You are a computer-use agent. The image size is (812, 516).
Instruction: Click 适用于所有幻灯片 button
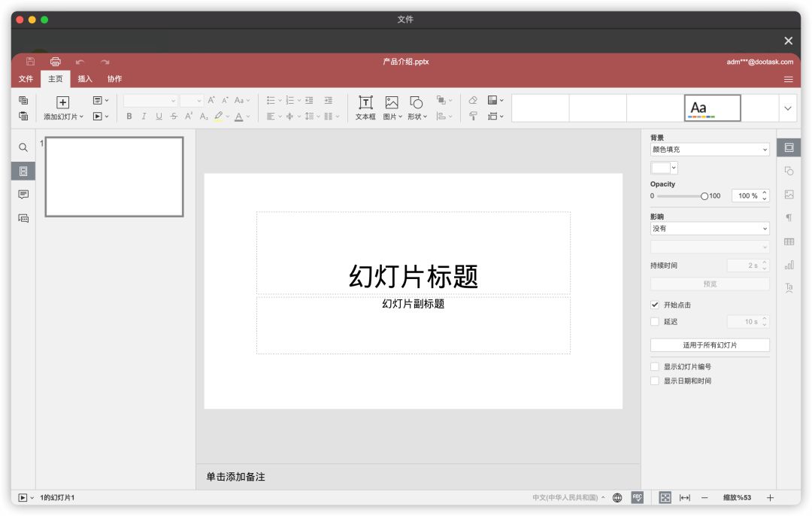coord(710,345)
